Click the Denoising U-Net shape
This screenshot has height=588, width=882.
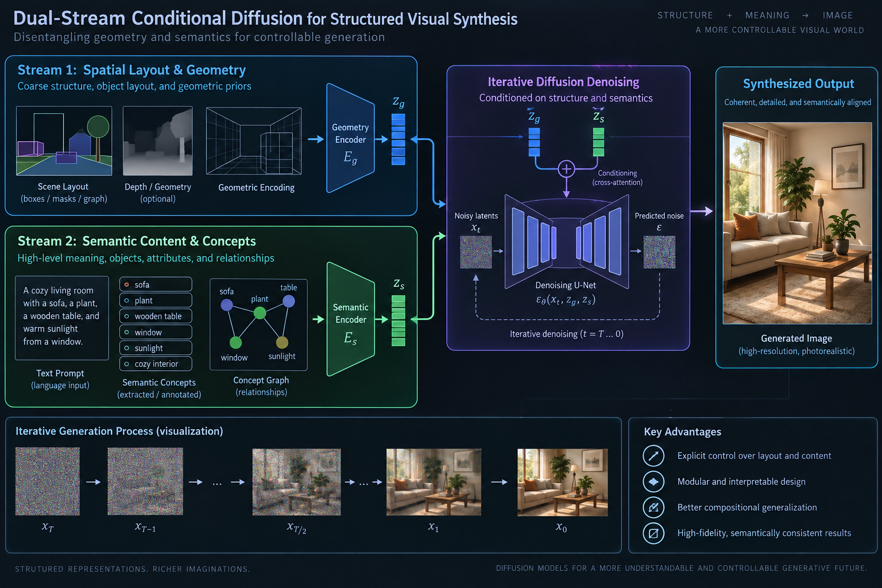tap(566, 241)
